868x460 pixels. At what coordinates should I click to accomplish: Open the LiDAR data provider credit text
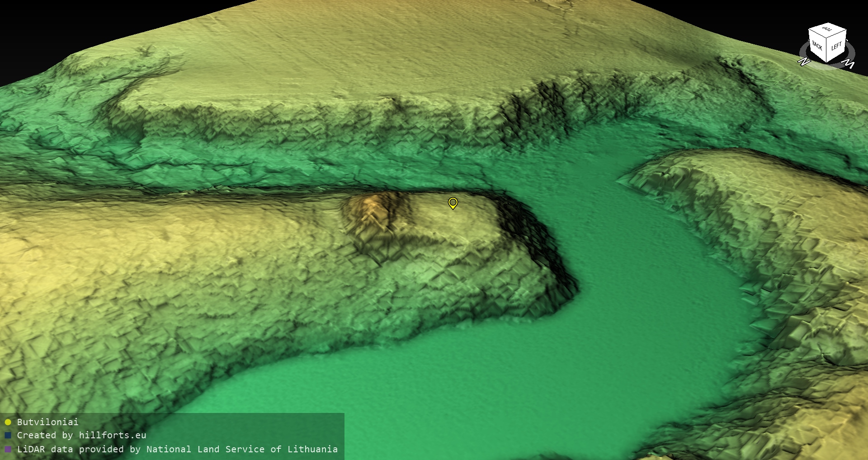177,449
